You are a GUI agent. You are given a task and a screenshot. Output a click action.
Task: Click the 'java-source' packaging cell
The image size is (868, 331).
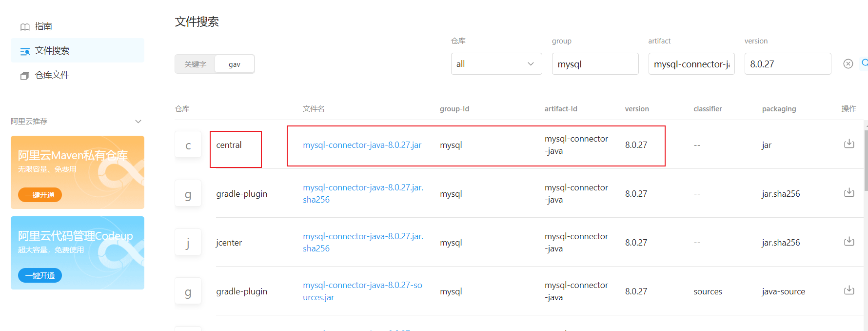click(x=783, y=291)
